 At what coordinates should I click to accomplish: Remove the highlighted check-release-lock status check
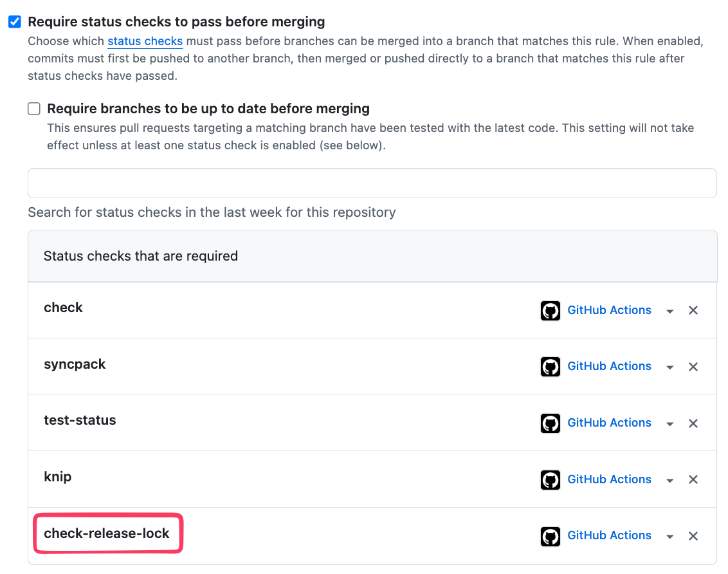693,535
